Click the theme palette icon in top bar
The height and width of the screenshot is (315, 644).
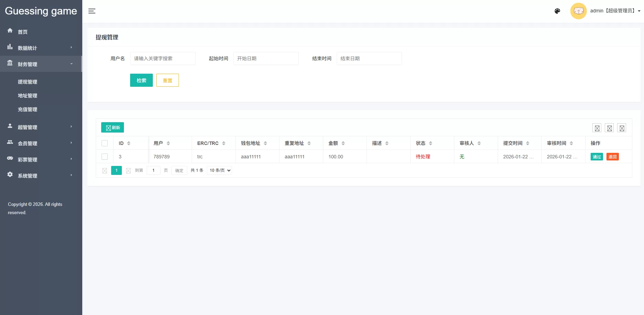click(x=557, y=11)
